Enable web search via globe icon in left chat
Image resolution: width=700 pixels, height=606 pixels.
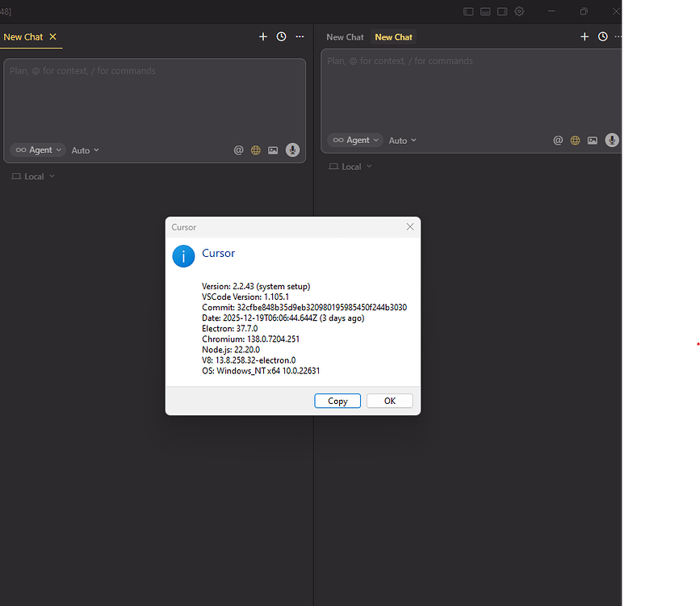point(255,150)
